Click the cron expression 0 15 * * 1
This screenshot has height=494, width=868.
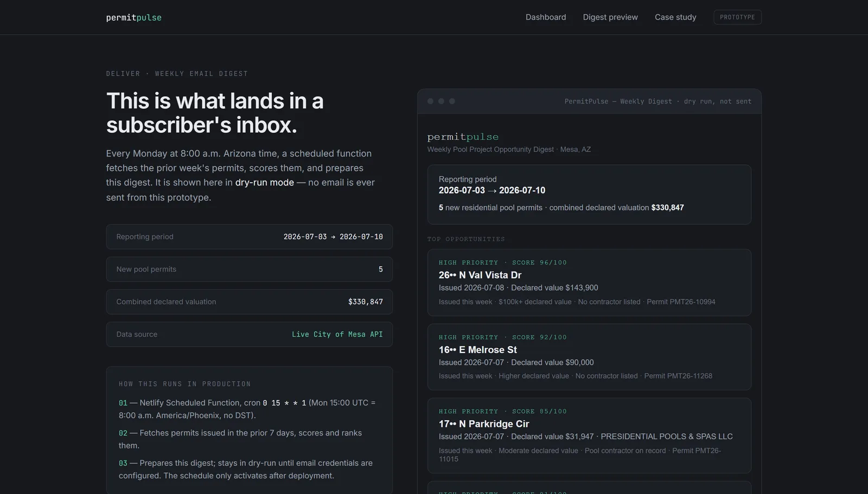tap(284, 403)
